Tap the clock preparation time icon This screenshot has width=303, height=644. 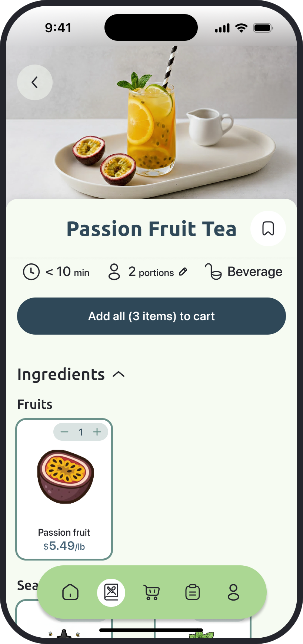coord(31,272)
